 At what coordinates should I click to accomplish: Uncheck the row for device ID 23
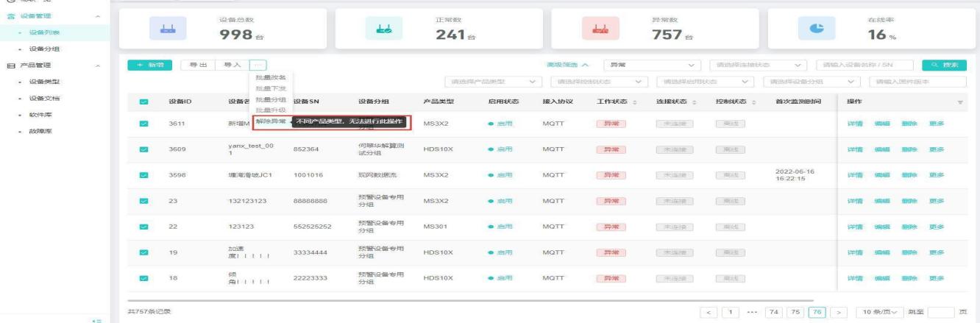point(143,200)
